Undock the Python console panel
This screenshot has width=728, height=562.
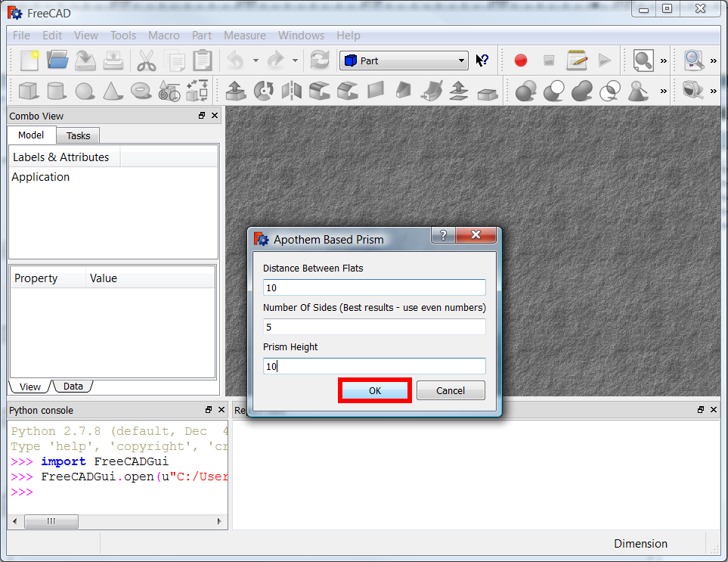click(209, 410)
